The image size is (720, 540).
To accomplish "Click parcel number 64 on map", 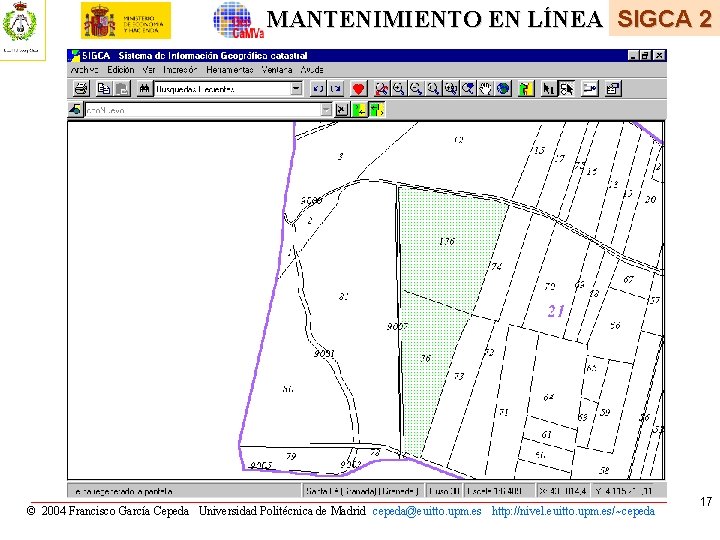I will coord(549,397).
